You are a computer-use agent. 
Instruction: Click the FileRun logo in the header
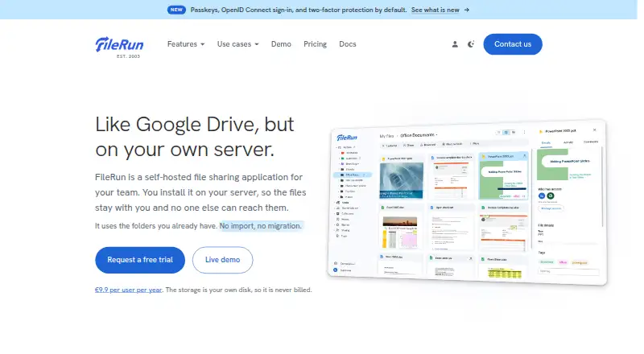pyautogui.click(x=119, y=44)
